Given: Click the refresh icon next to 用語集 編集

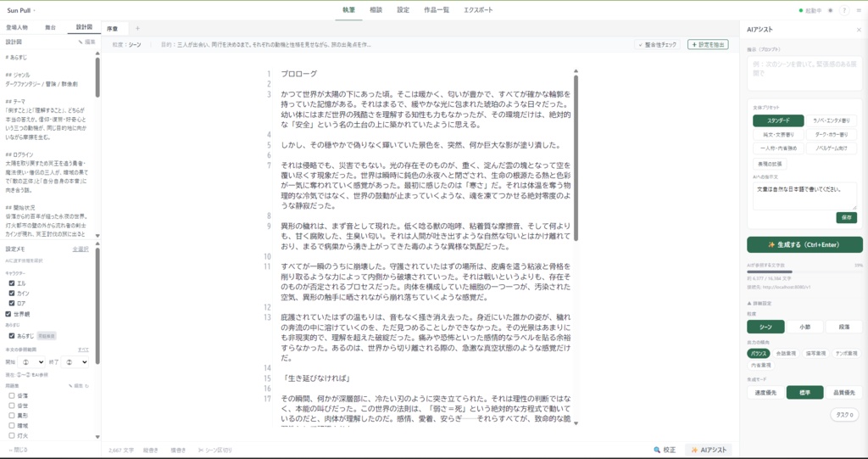Looking at the screenshot, I should (x=87, y=385).
